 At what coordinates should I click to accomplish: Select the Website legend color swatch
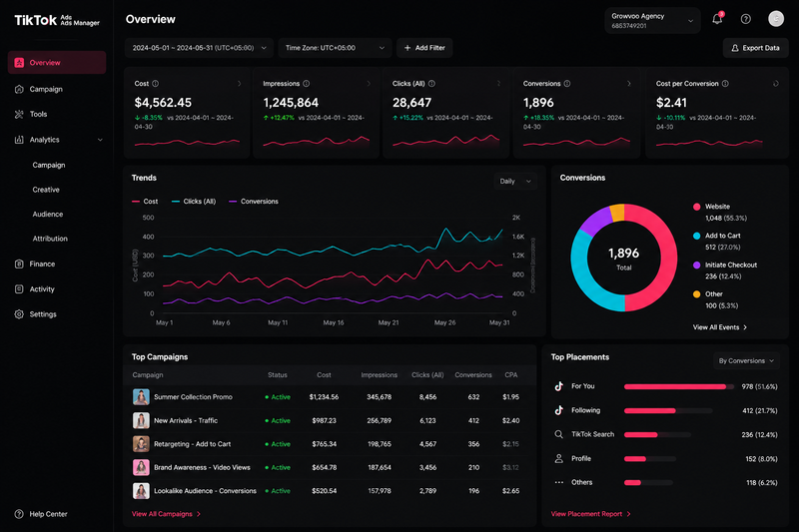pyautogui.click(x=696, y=207)
